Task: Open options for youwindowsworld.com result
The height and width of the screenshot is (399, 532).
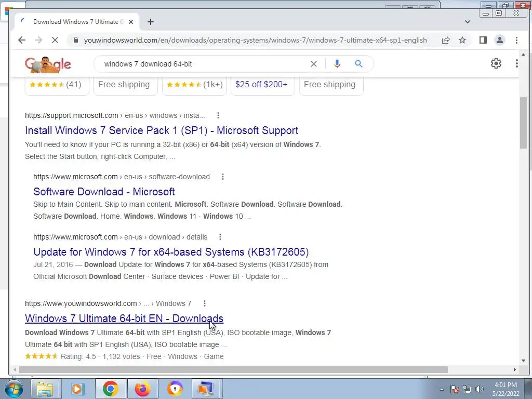Action: pyautogui.click(x=204, y=303)
